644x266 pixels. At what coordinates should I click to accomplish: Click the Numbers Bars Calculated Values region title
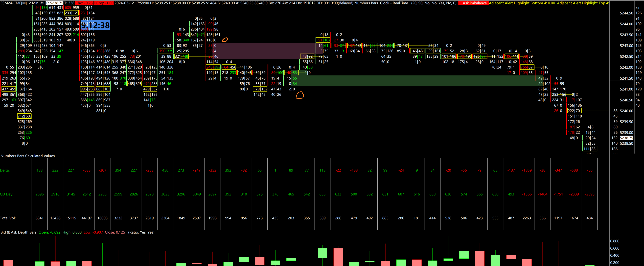click(x=28, y=156)
